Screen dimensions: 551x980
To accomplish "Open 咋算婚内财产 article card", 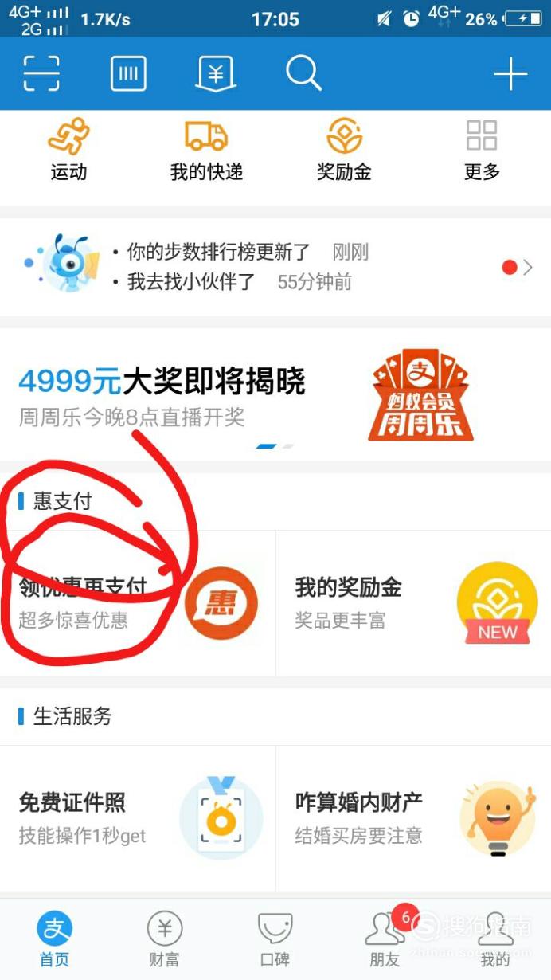I will [x=414, y=818].
